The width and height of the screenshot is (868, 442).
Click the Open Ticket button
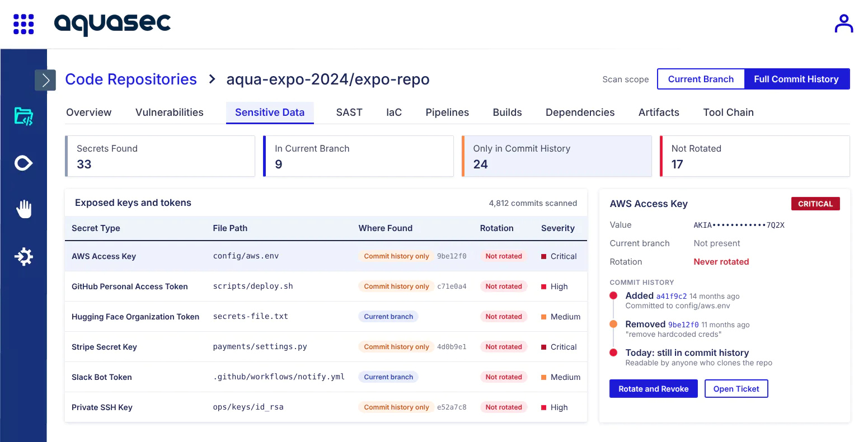(x=736, y=389)
